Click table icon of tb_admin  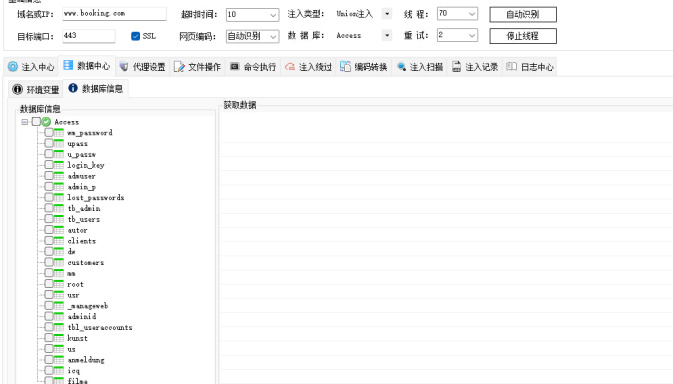pos(59,208)
